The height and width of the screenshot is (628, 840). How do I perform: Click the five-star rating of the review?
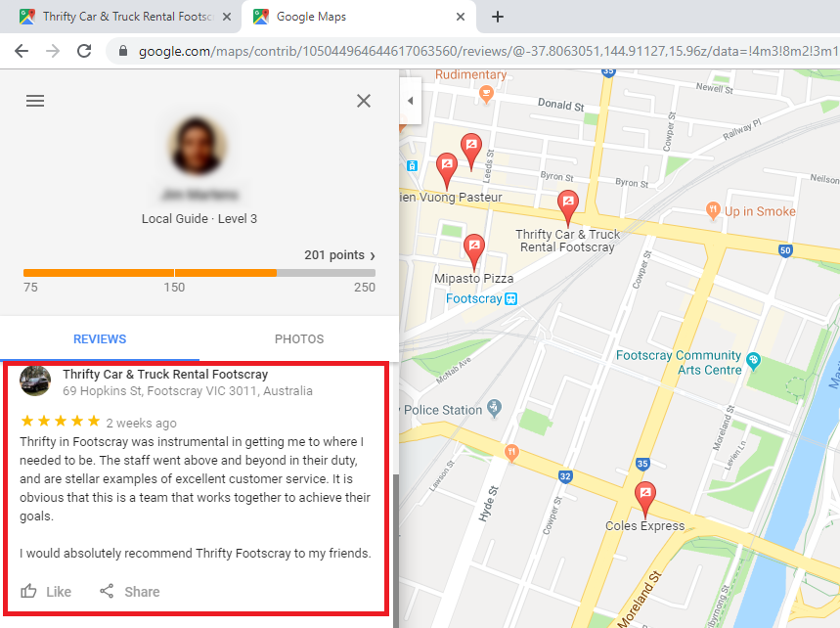point(60,422)
